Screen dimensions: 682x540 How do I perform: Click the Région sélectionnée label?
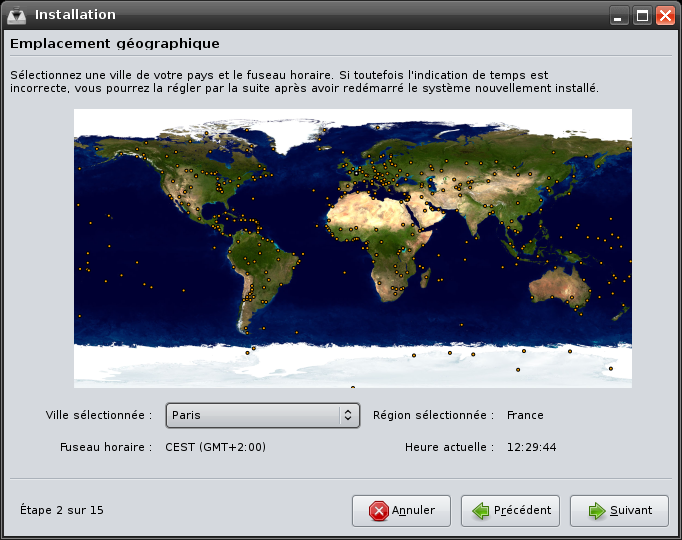point(433,415)
